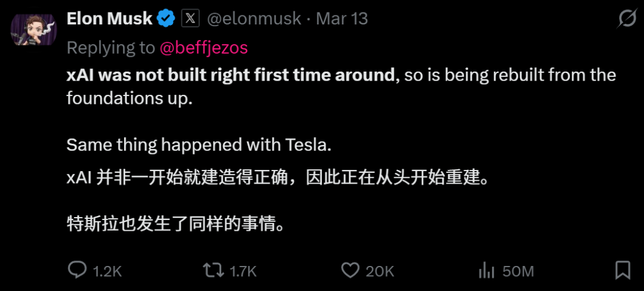Bookmark this post
The height and width of the screenshot is (291, 644).
(x=623, y=271)
